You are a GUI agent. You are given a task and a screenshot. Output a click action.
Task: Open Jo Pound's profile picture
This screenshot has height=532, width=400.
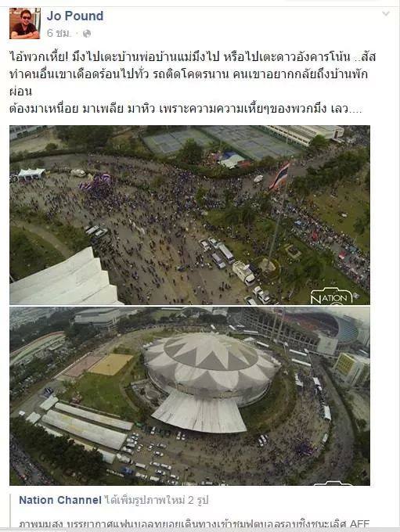(x=25, y=23)
